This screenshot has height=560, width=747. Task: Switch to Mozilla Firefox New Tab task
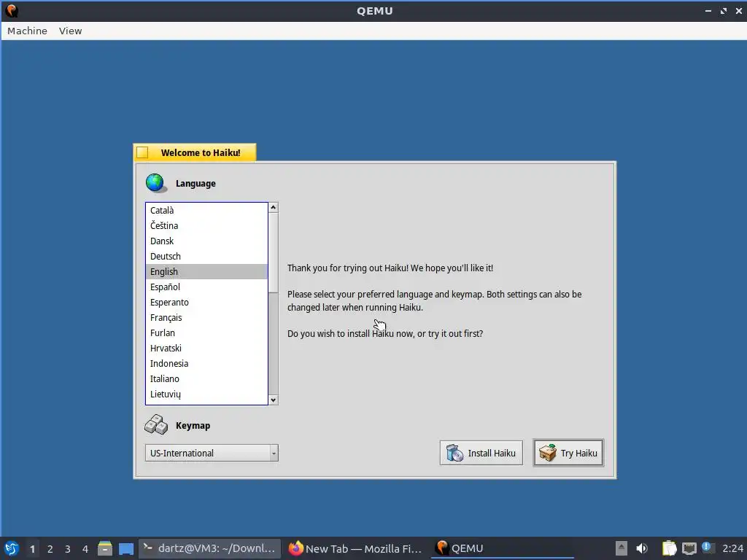[355, 548]
